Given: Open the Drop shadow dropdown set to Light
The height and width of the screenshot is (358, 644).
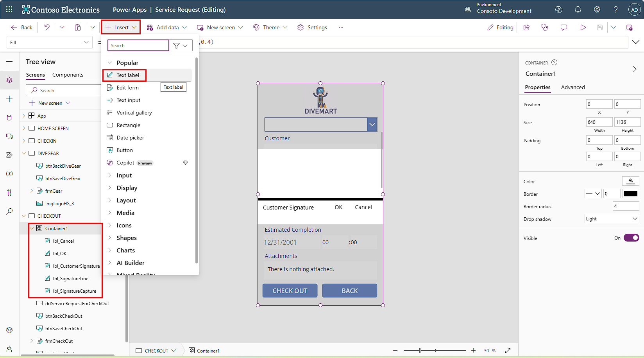Looking at the screenshot, I should click(x=611, y=218).
